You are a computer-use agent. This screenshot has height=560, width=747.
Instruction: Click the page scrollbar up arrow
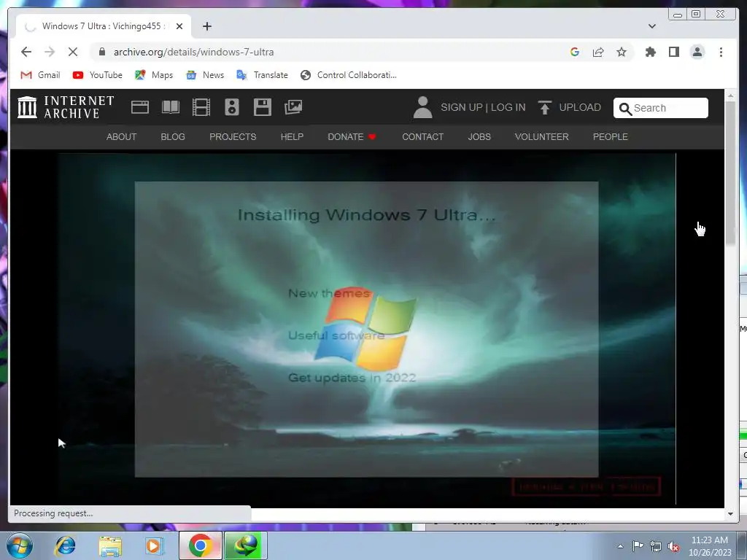pos(730,96)
